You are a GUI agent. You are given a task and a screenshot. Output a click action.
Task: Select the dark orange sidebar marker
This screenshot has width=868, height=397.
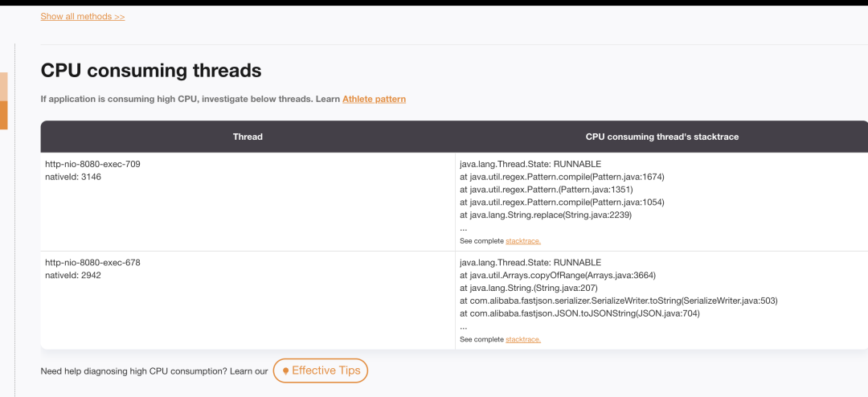3,115
